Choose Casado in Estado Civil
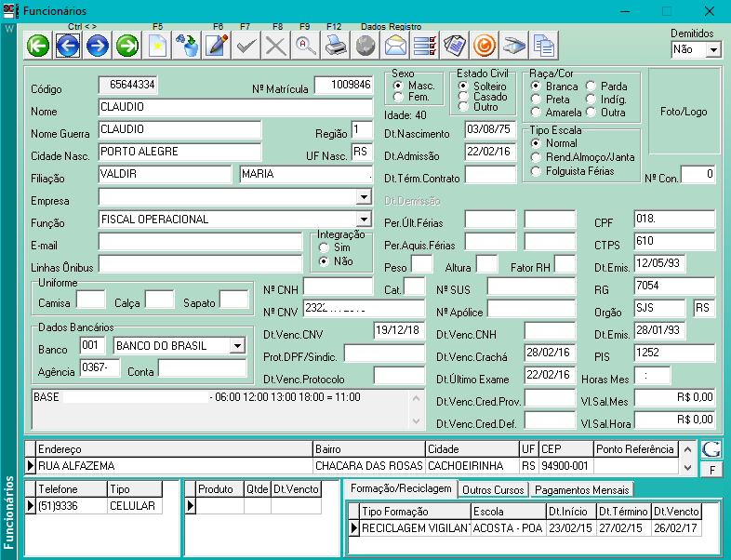The height and width of the screenshot is (560, 731). pyautogui.click(x=463, y=97)
